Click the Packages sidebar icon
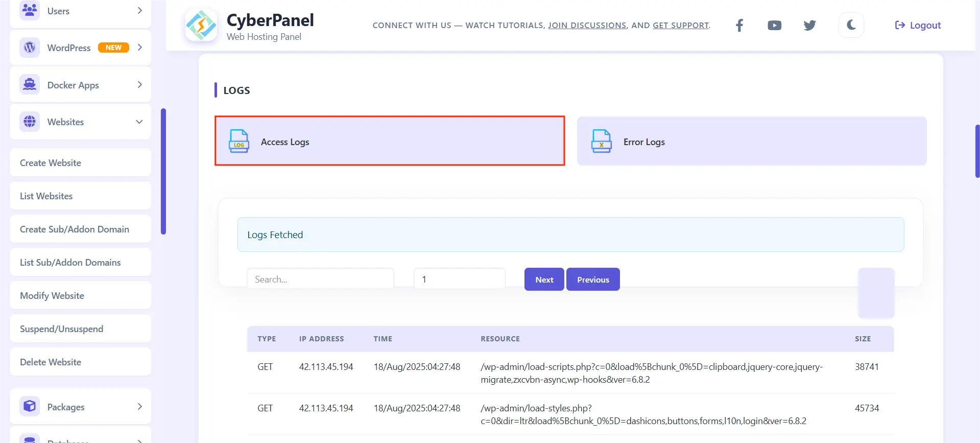Viewport: 980px width, 443px height. [x=30, y=407]
